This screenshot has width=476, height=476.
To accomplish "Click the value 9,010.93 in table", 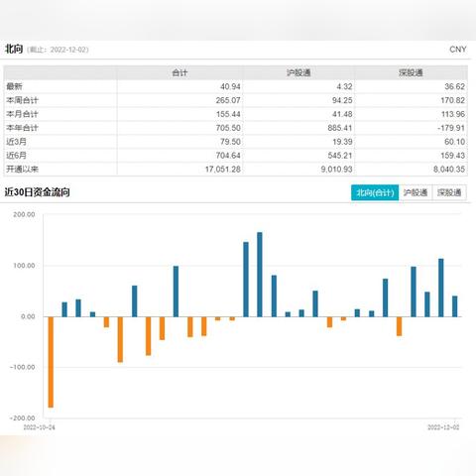I will (336, 170).
